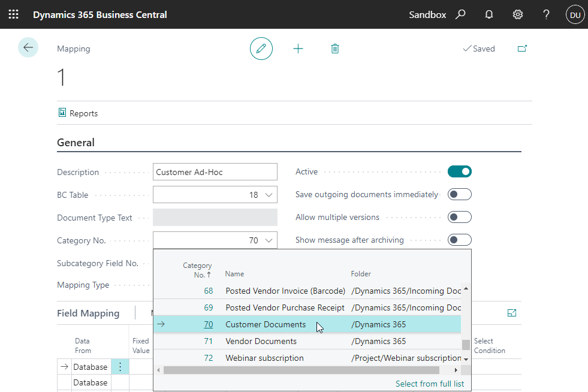
Task: Edit the Description text field
Action: coord(215,172)
